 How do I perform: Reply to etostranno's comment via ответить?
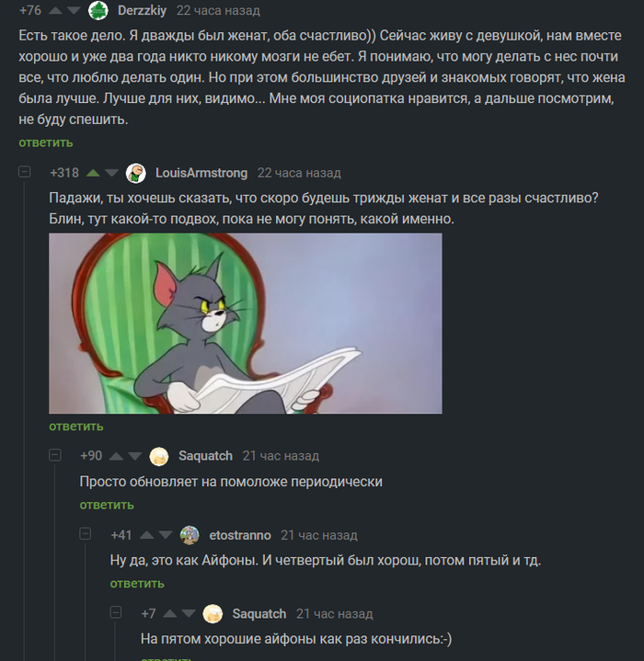coord(137,584)
